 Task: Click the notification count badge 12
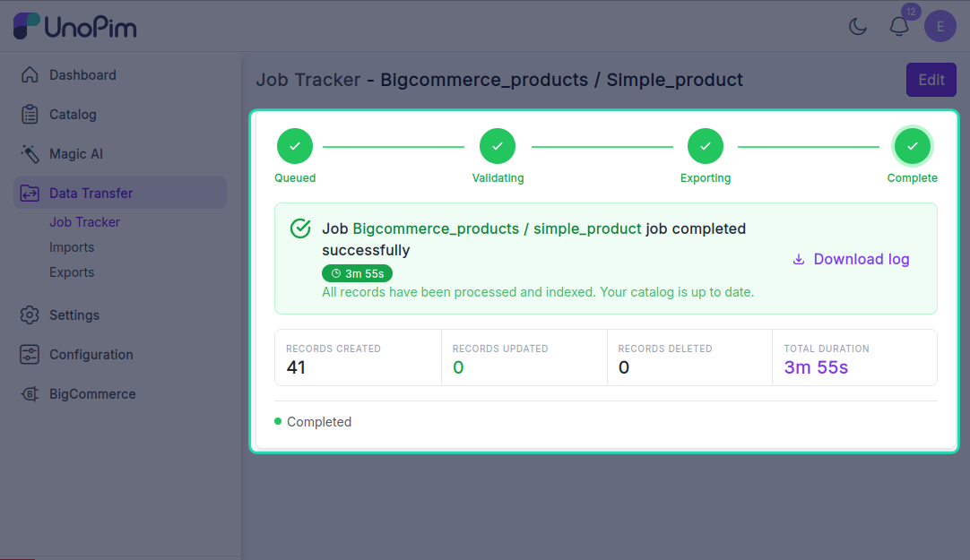click(x=911, y=12)
